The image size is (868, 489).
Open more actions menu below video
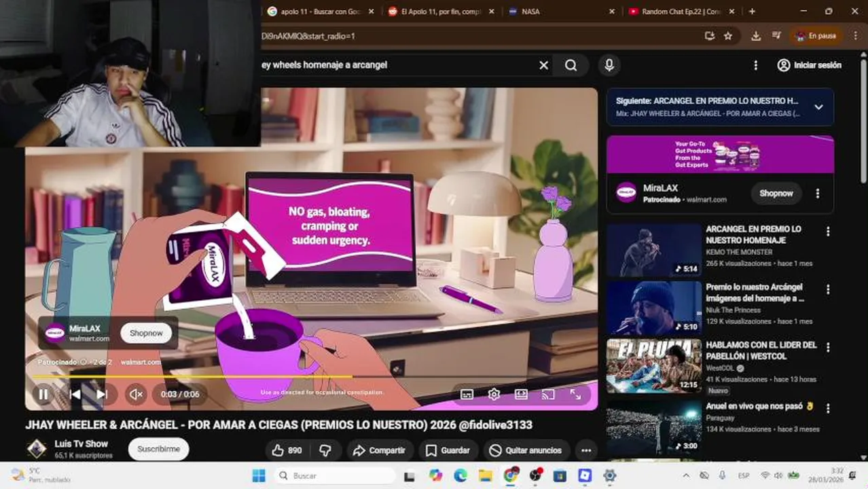click(586, 450)
